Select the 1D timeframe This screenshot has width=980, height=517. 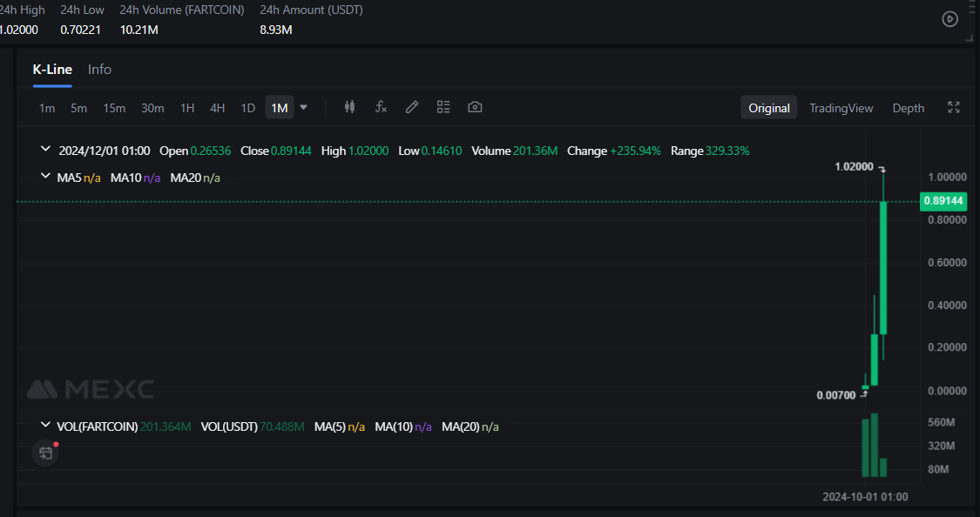(x=248, y=108)
